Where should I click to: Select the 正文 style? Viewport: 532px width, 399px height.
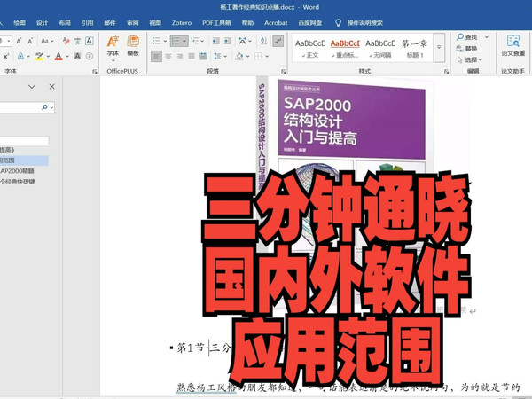[309, 48]
